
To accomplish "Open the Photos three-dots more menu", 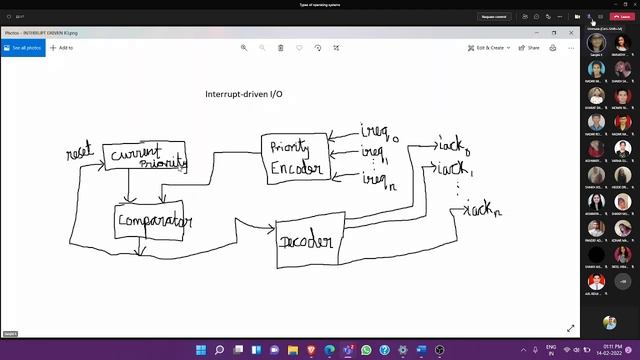I will coord(571,48).
